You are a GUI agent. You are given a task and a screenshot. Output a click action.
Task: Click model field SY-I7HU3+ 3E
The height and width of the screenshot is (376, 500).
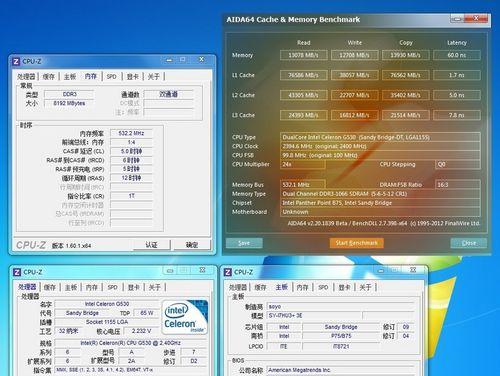pos(314,315)
